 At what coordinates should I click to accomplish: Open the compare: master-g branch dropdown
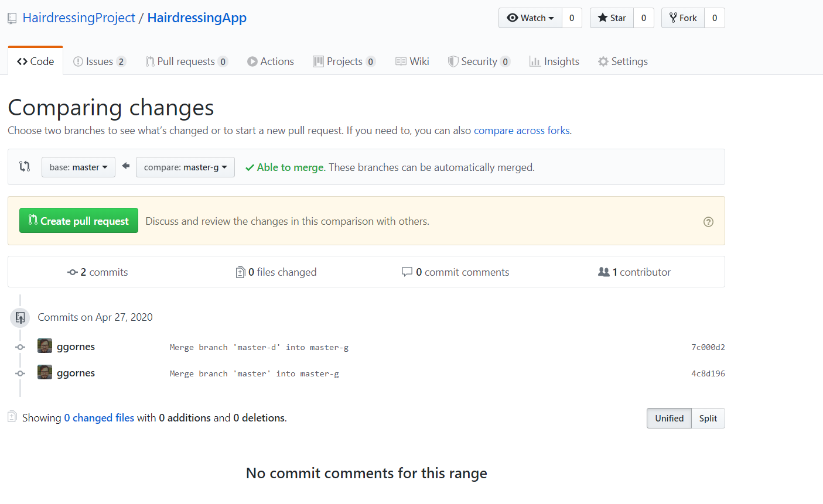[185, 167]
